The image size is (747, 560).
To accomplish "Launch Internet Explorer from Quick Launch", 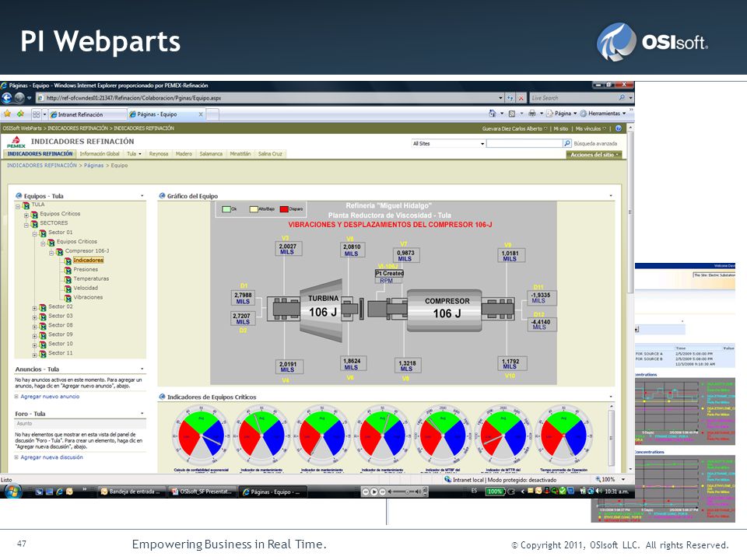I will click(59, 492).
